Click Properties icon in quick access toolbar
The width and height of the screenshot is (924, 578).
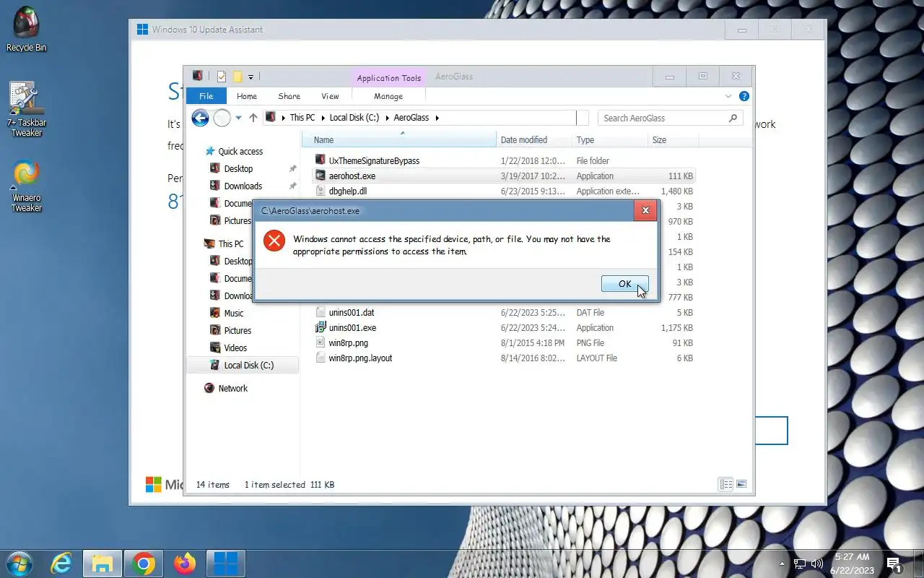click(222, 77)
